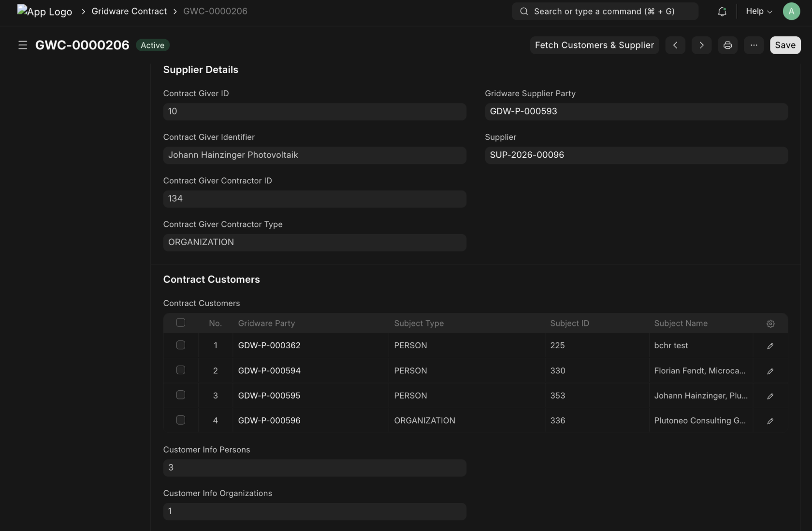The height and width of the screenshot is (531, 812).
Task: Edit row 2 Florian Fendt
Action: 770,371
